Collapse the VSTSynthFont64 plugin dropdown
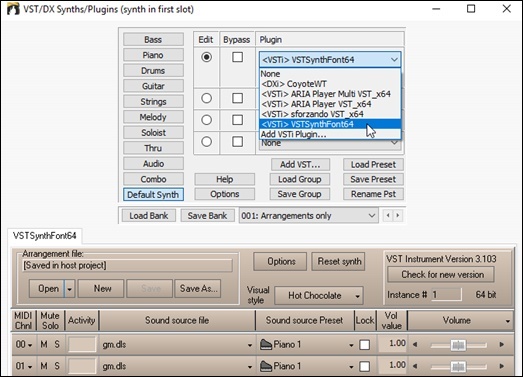Screen dimensions: 523x377 tap(394, 60)
